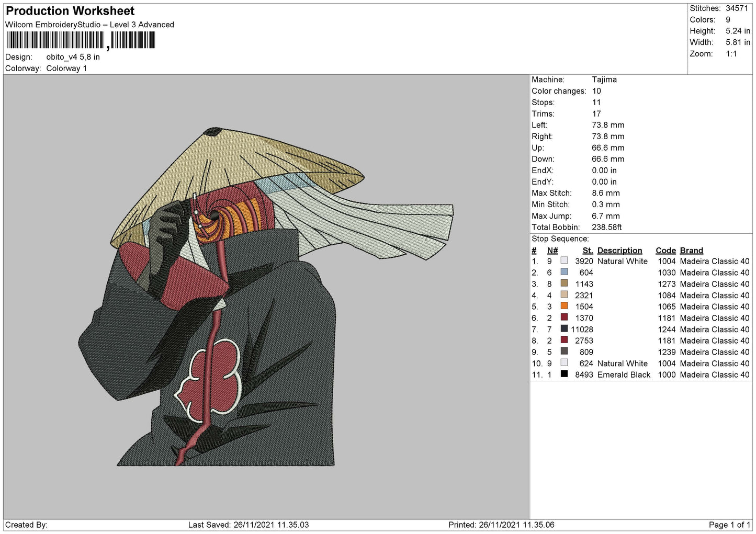Click the Natural White swatch in row 1
Screen dimensions: 756x534
tap(564, 260)
